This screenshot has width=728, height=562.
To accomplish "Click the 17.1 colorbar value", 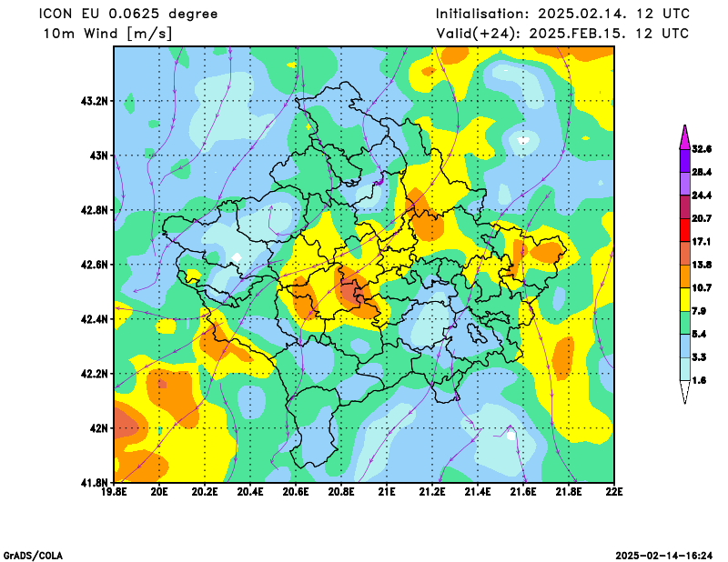I will pyautogui.click(x=702, y=242).
